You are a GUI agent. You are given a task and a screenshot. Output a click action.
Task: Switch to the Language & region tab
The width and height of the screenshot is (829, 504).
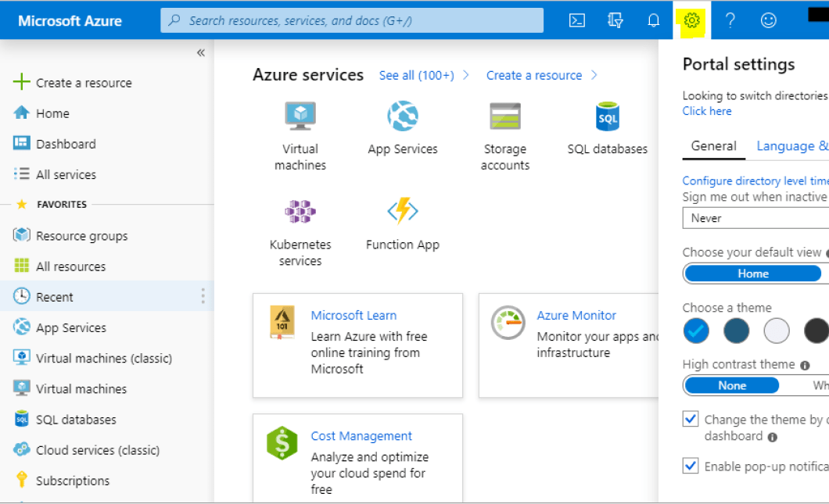click(x=792, y=146)
